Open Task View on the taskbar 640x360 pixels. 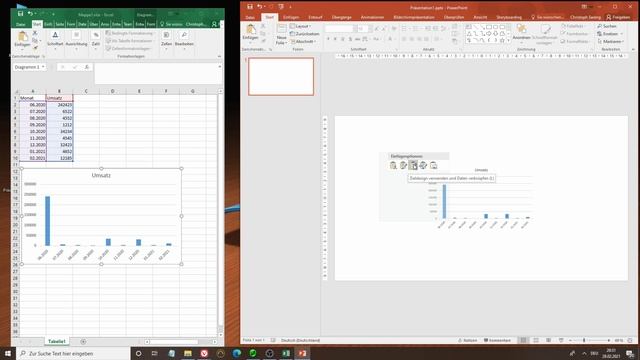[x=155, y=353]
